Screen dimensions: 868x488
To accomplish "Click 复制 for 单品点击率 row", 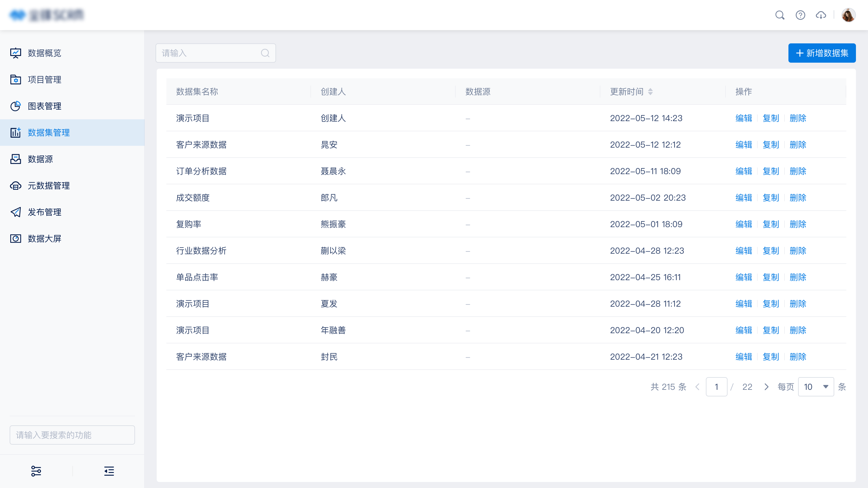I will click(x=771, y=277).
